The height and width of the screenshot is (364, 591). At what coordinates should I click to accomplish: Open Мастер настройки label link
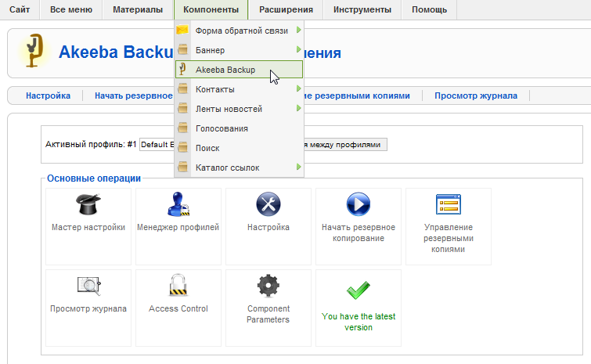[x=88, y=227]
